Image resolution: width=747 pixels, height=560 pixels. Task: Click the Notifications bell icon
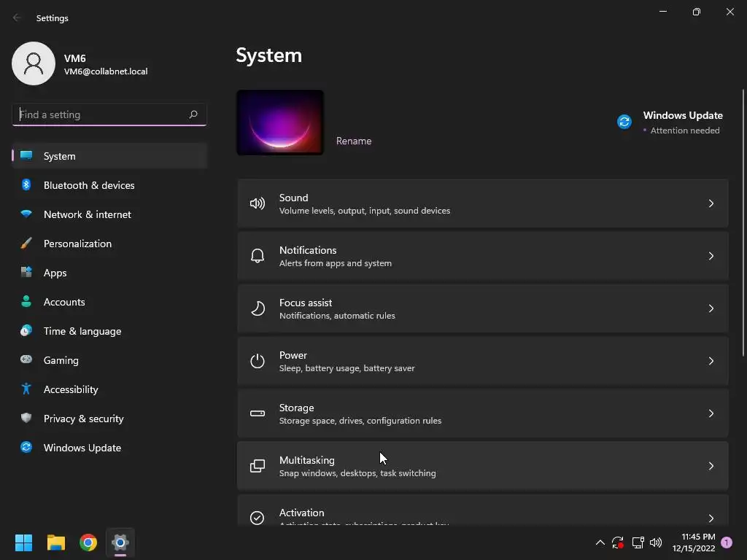258,256
